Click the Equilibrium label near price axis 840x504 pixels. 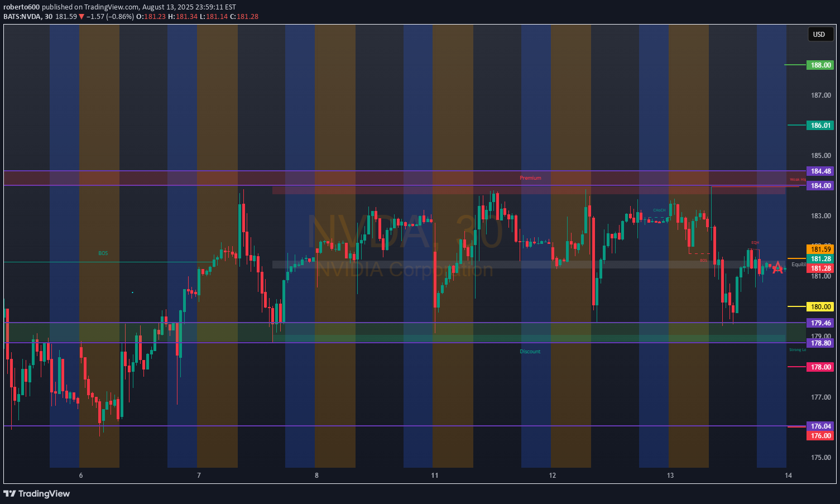(799, 265)
